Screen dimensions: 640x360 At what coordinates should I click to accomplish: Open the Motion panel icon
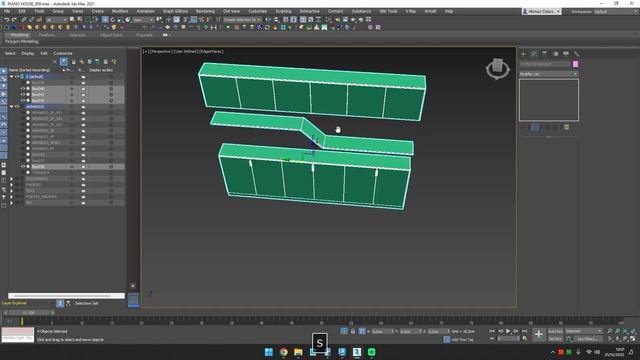coord(555,54)
